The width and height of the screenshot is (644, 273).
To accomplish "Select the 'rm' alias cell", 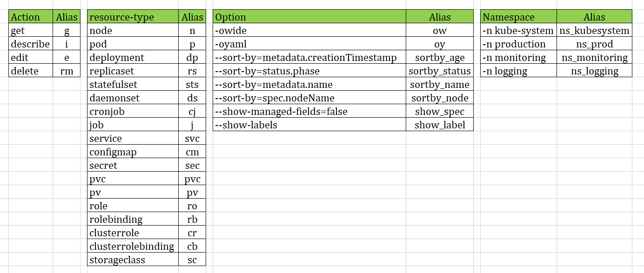I will coord(67,71).
